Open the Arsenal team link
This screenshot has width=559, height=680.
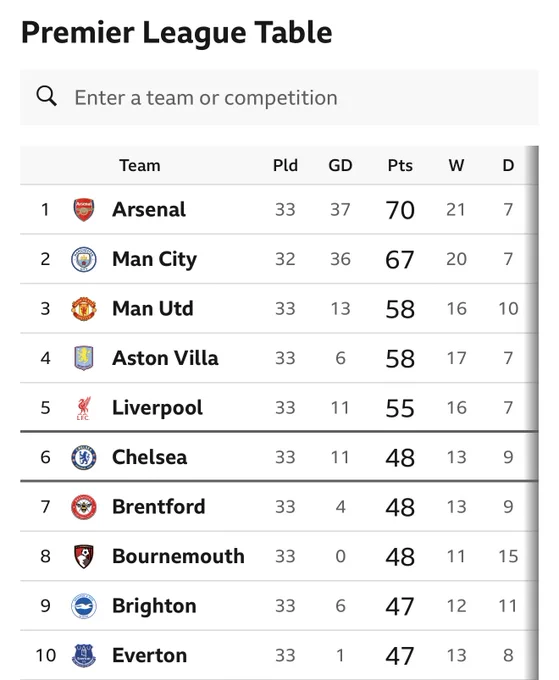coord(149,209)
